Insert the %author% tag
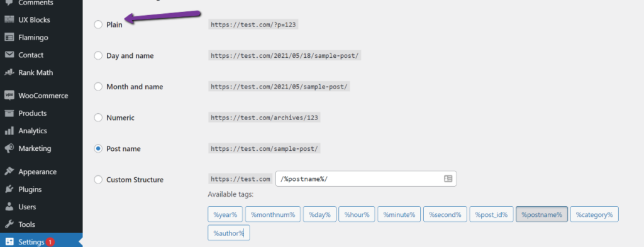 point(229,233)
